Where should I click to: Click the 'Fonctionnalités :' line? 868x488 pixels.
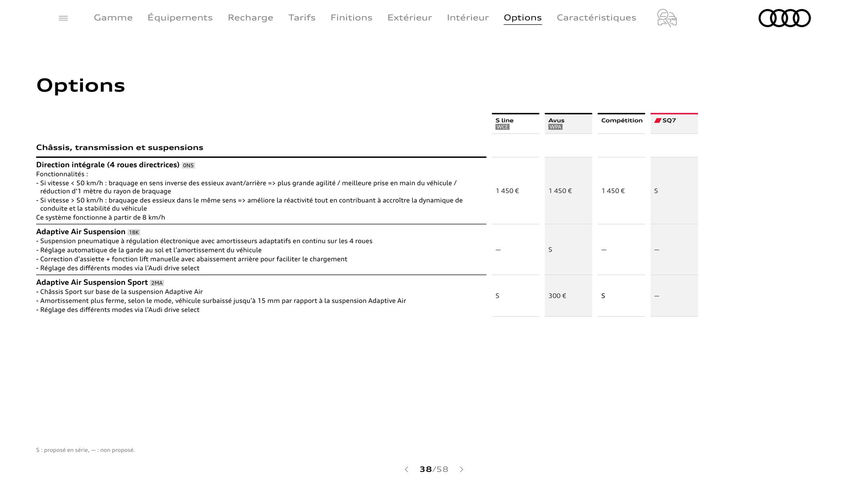point(62,174)
